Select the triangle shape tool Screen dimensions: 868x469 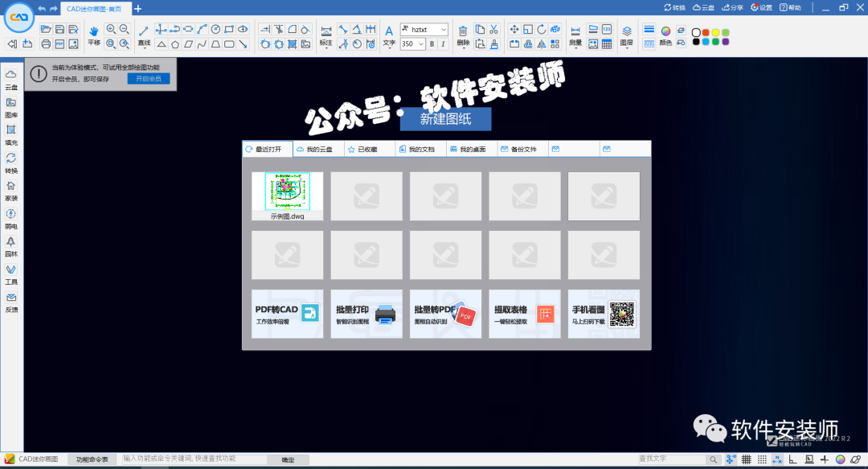pyautogui.click(x=161, y=43)
